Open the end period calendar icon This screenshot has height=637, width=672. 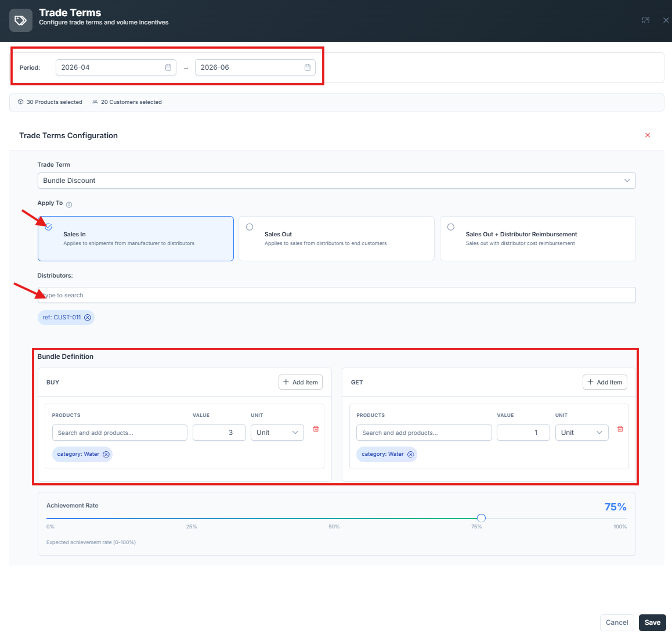click(308, 67)
